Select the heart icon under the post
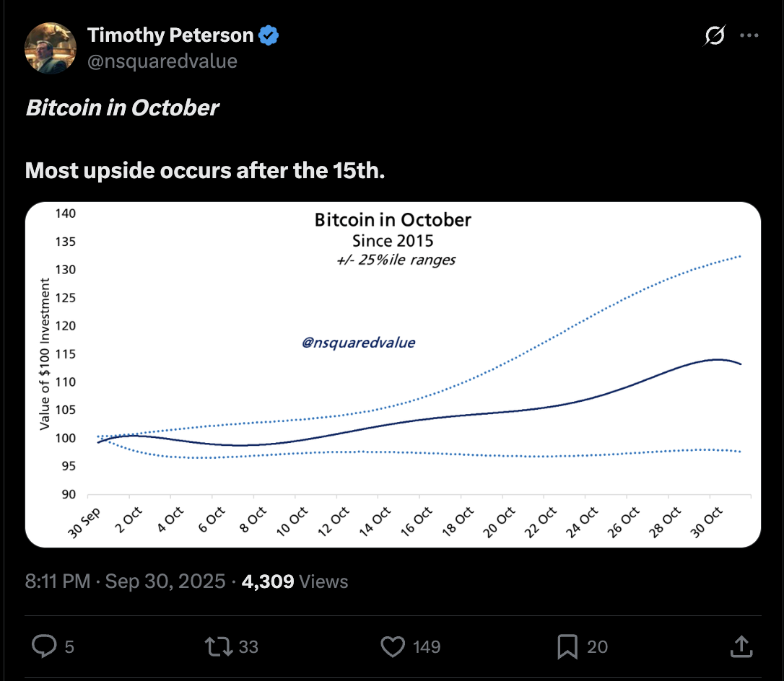Image resolution: width=784 pixels, height=681 pixels. (392, 647)
